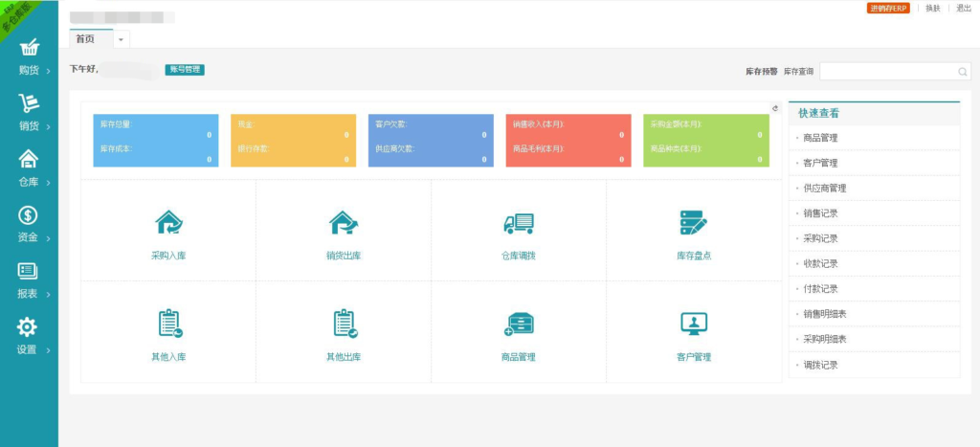Open the 销货出库 sales outbound icon

point(344,223)
